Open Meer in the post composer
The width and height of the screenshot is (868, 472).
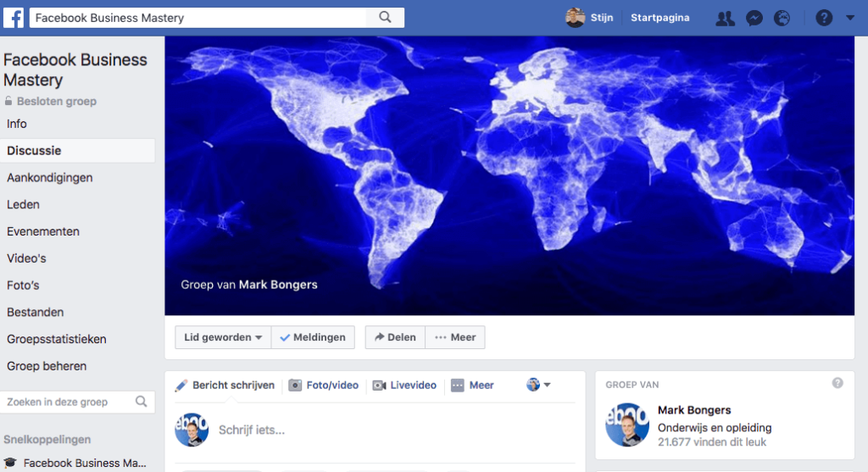tap(481, 385)
